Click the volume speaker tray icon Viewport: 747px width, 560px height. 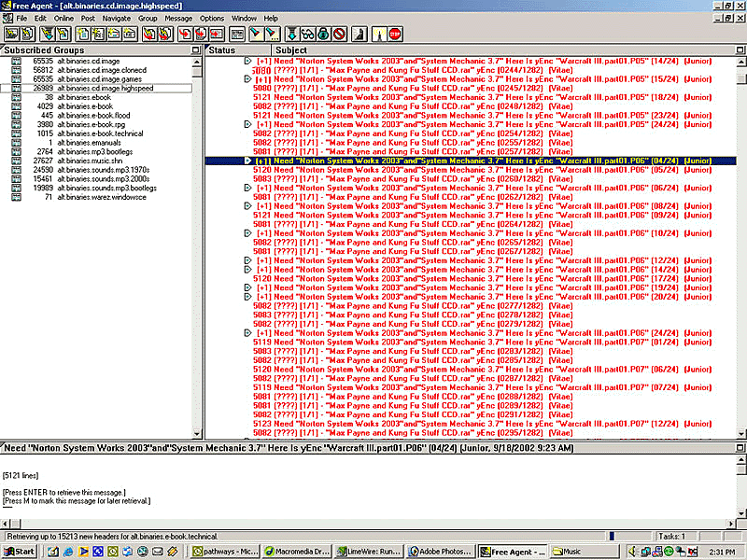click(632, 552)
